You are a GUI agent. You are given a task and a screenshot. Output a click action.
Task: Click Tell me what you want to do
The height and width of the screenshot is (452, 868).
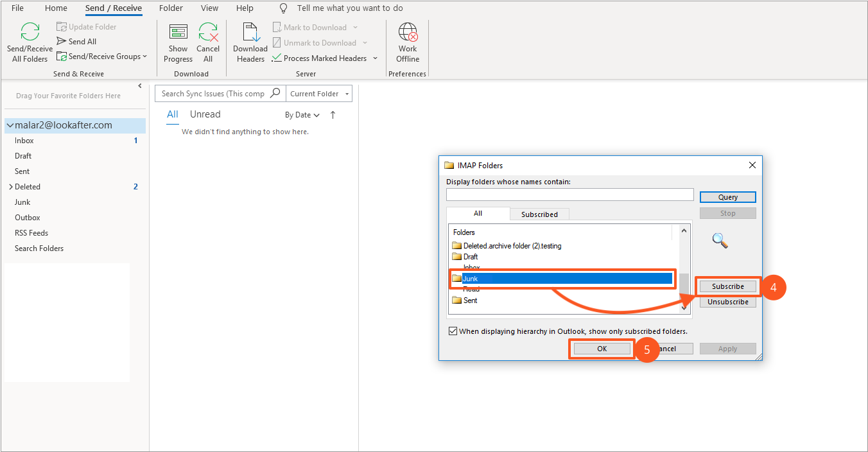coord(350,8)
